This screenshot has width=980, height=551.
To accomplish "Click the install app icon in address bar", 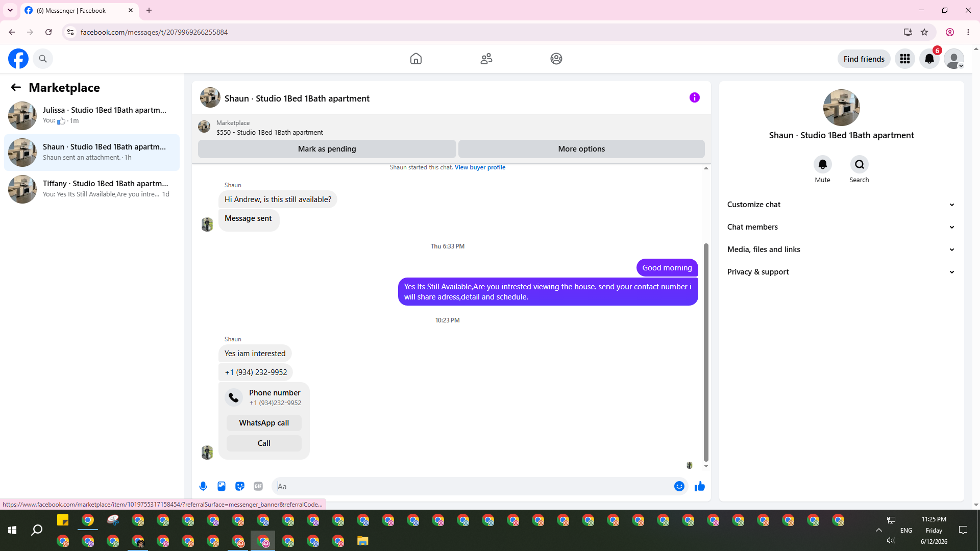I will pos(908,32).
